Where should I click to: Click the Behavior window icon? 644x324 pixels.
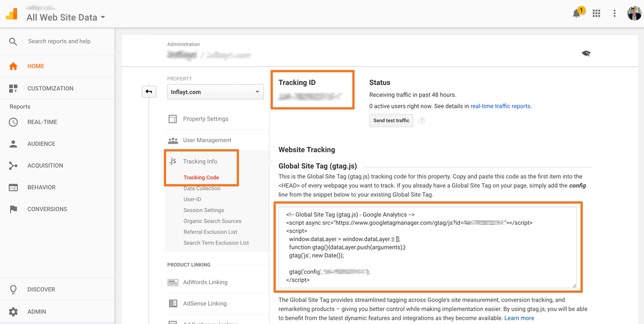[x=13, y=187]
